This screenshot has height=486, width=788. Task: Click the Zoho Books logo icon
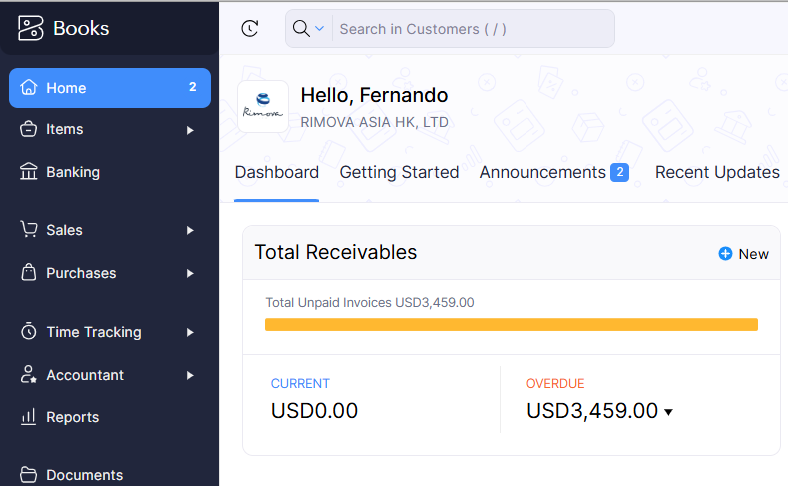point(31,28)
